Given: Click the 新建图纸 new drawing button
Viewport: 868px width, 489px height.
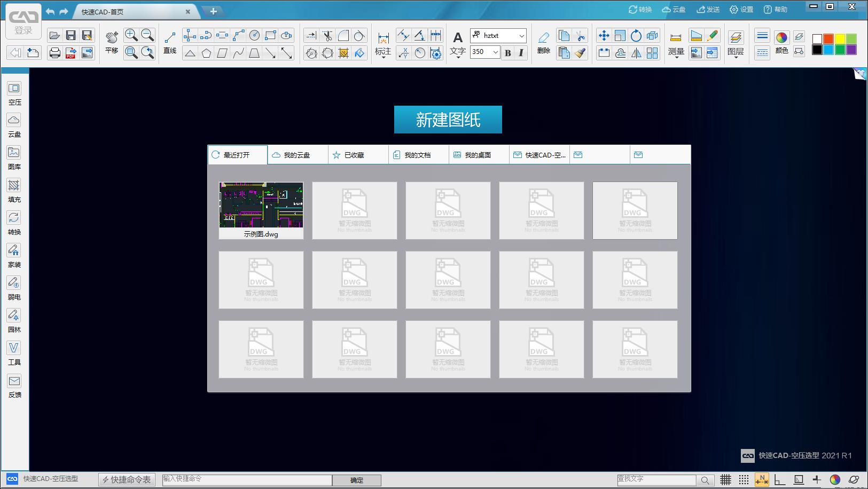Looking at the screenshot, I should point(448,120).
